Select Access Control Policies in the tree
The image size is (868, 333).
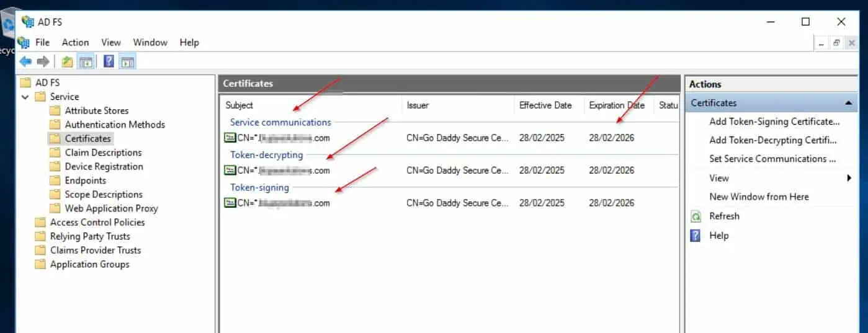(x=97, y=222)
